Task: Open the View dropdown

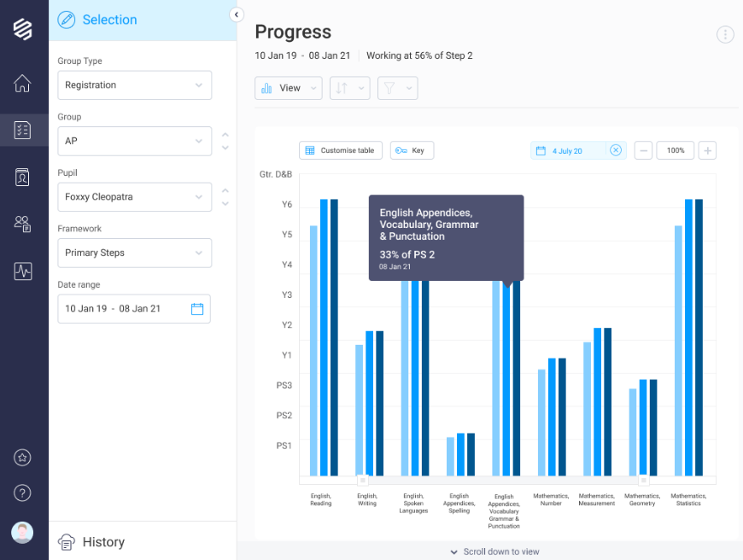Action: tap(289, 88)
